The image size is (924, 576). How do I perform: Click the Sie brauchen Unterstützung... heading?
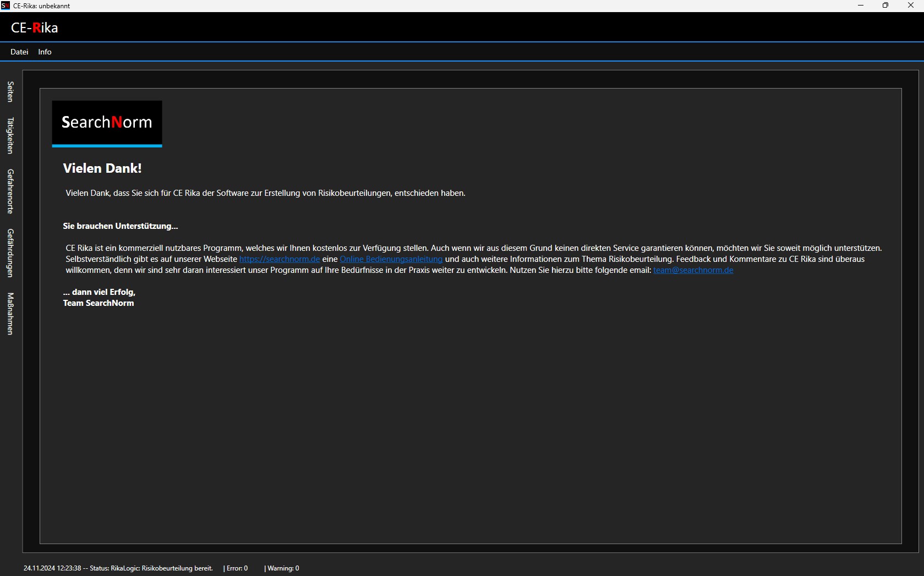point(121,226)
